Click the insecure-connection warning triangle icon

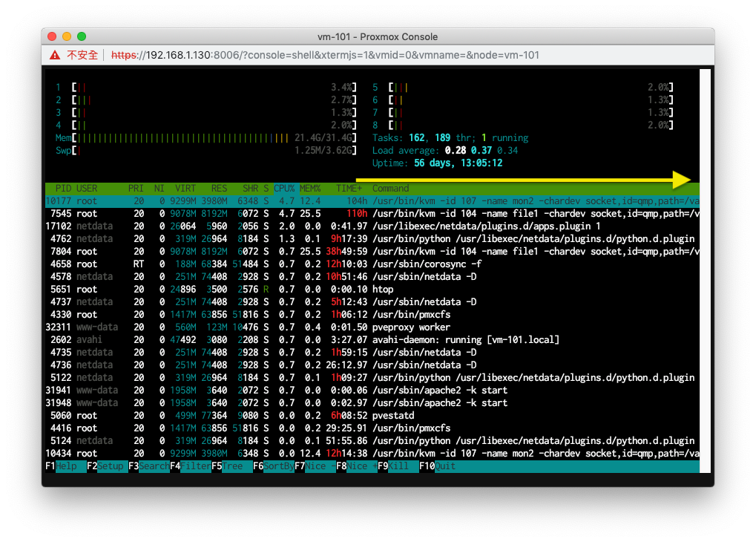(55, 55)
